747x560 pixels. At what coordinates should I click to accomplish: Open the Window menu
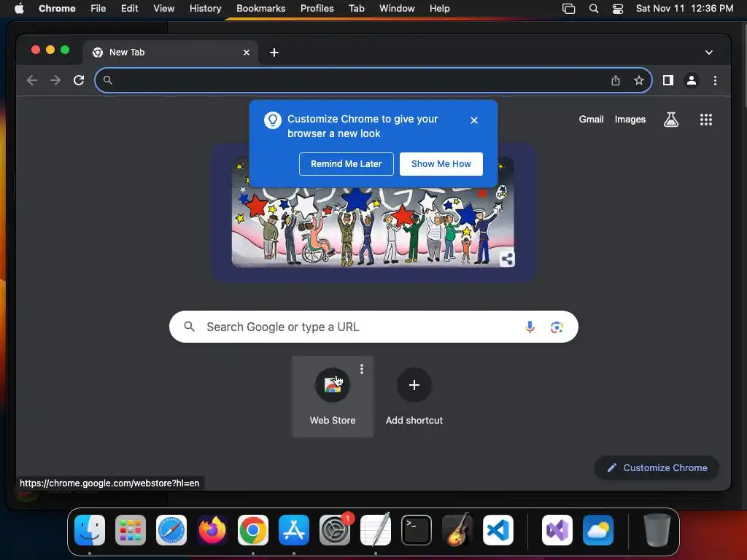click(x=397, y=8)
